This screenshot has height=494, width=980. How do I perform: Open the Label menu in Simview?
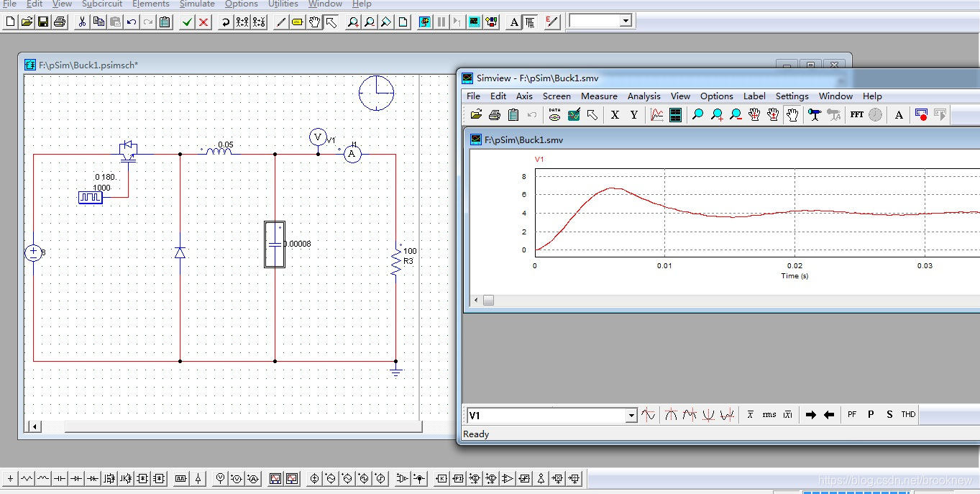(754, 96)
